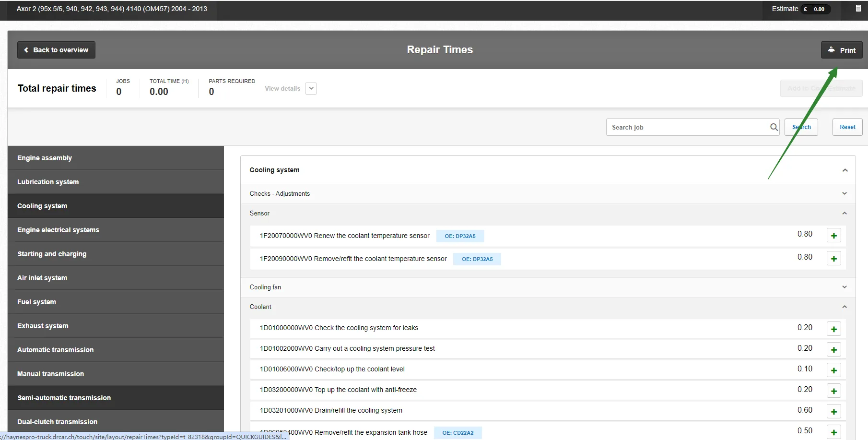Add Renew the coolant temperature sensor job
This screenshot has width=868, height=440.
point(834,236)
